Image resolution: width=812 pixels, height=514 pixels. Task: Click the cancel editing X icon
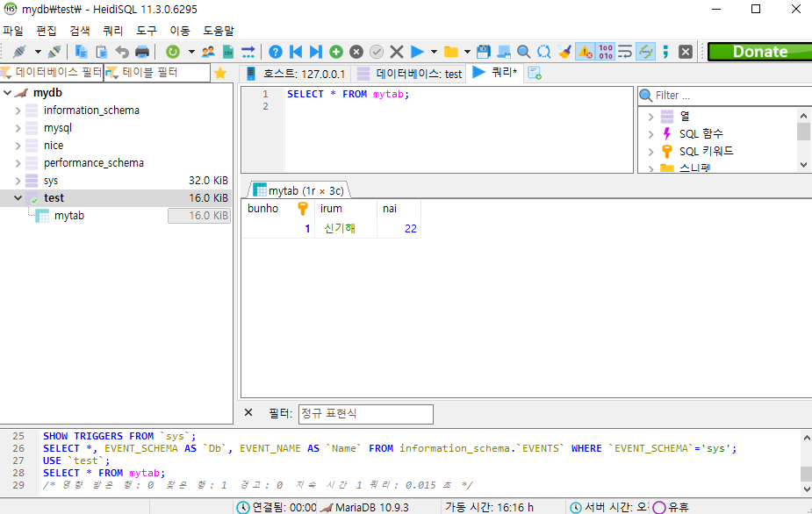(397, 52)
